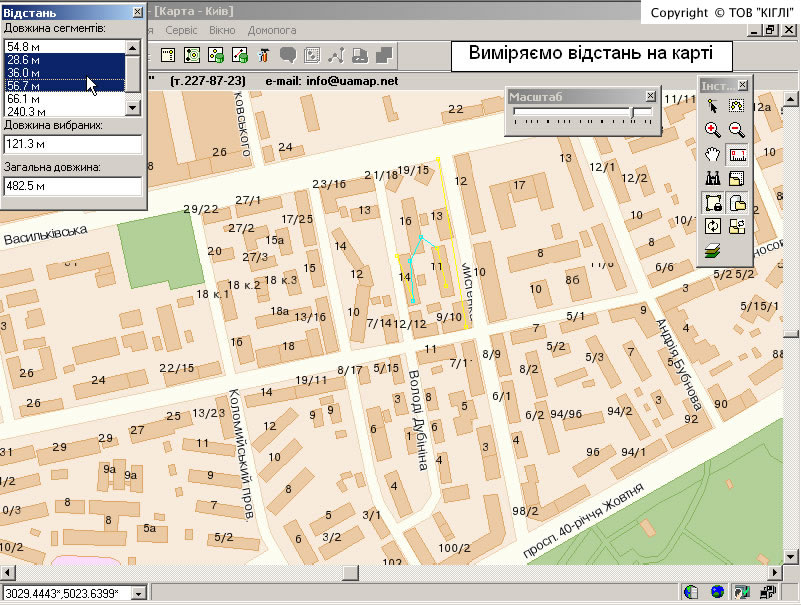Image resolution: width=801 pixels, height=605 pixels.
Task: Click the concentric circles target toolbar icon
Action: [192, 55]
